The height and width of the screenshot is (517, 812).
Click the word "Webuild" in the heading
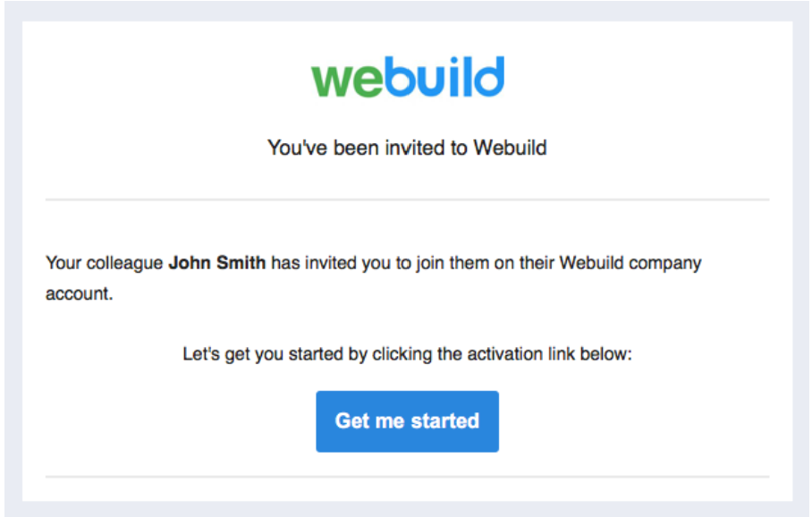pyautogui.click(x=510, y=148)
